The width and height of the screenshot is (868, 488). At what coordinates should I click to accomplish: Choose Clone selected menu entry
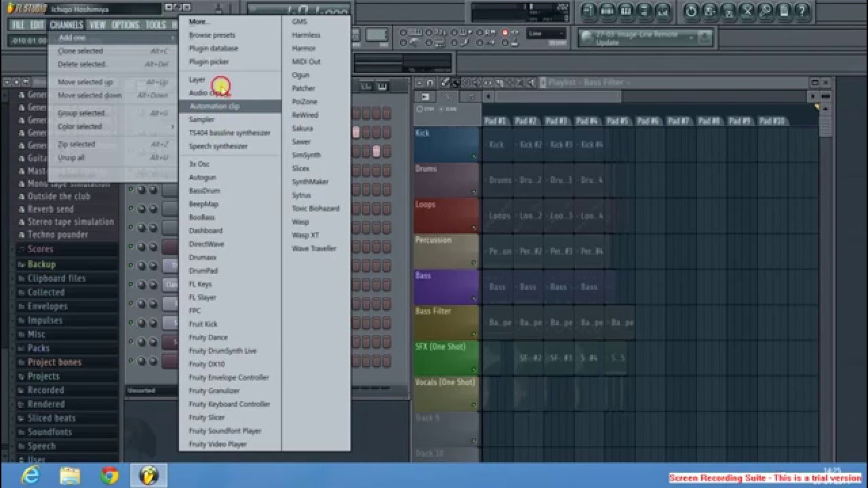coord(113,51)
